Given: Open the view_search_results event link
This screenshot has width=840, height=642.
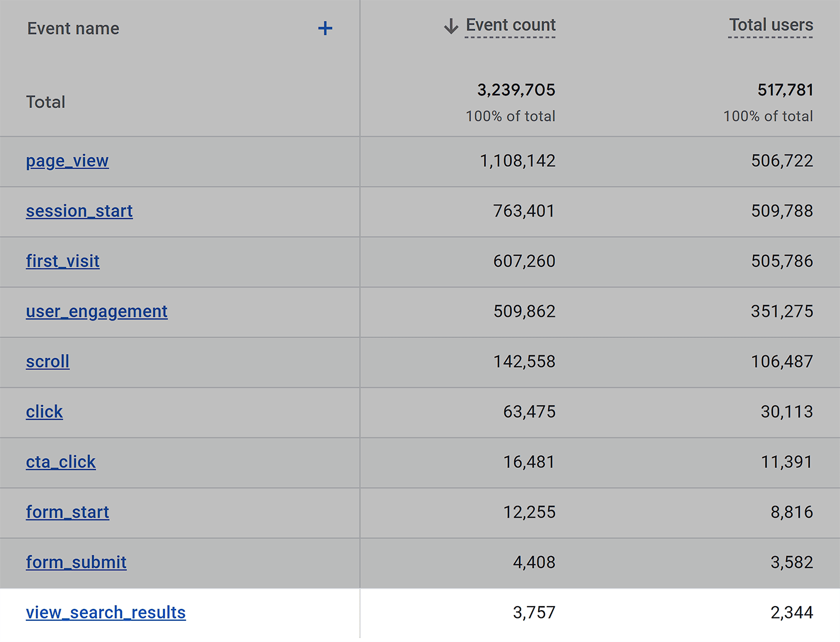Looking at the screenshot, I should click(106, 613).
